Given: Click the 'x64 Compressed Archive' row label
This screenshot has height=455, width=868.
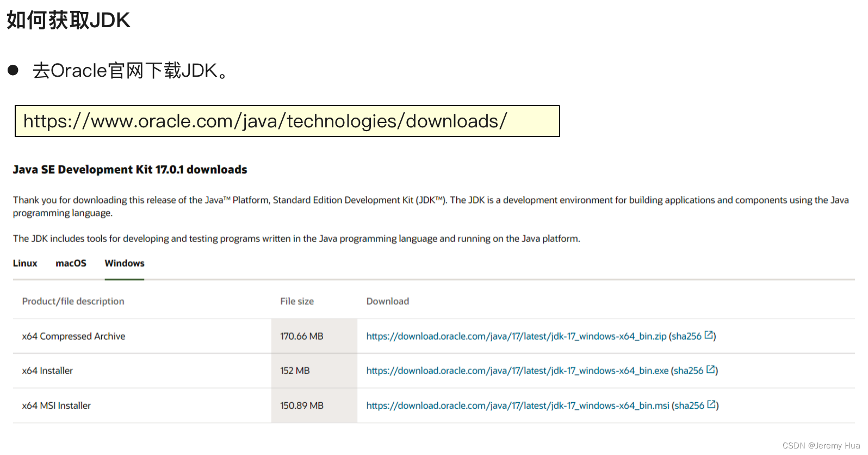Looking at the screenshot, I should tap(73, 336).
